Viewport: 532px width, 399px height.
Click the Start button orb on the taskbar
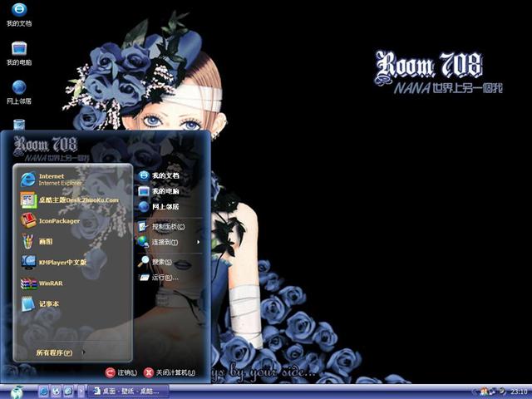[17, 392]
